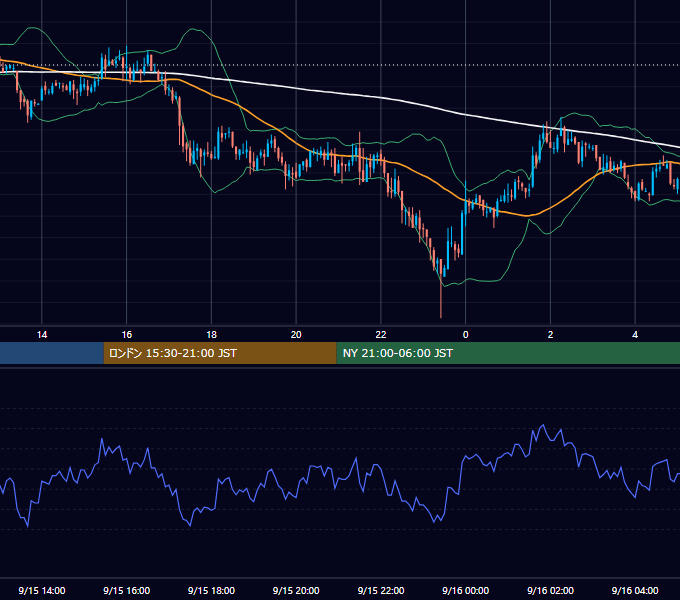The image size is (680, 600).
Task: Click the 4 hour axis label
Action: [635, 335]
